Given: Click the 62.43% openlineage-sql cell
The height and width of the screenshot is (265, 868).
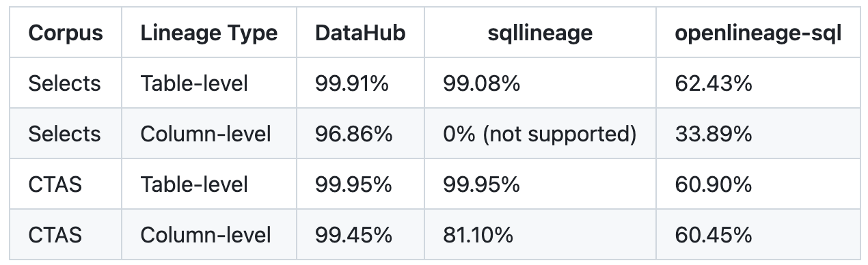Looking at the screenshot, I should tap(714, 83).
